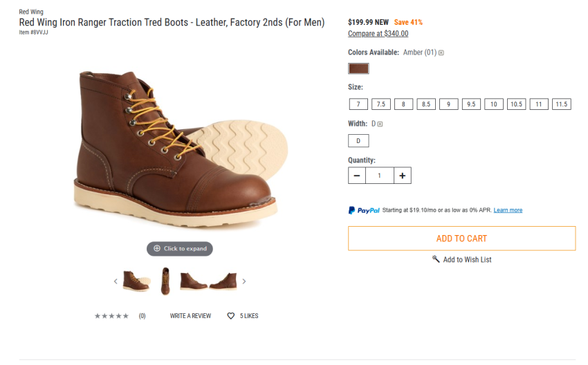This screenshot has height=365, width=588.
Task: Select width D option
Action: 358,141
